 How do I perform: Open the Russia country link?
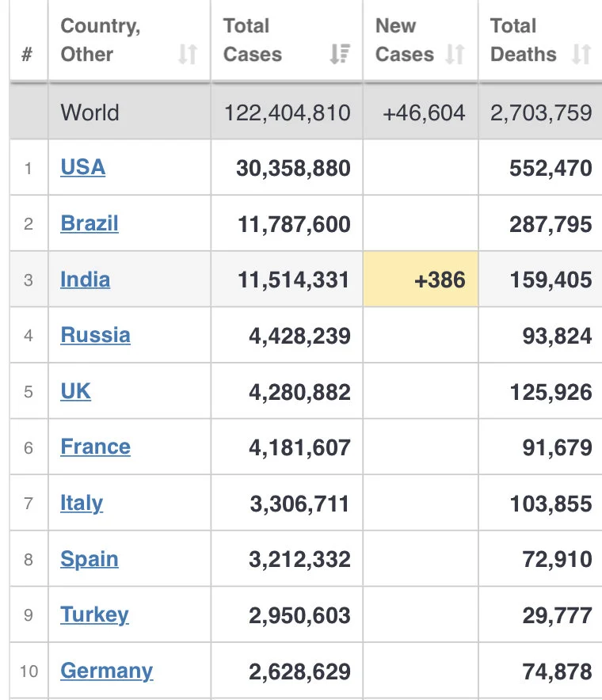point(96,335)
